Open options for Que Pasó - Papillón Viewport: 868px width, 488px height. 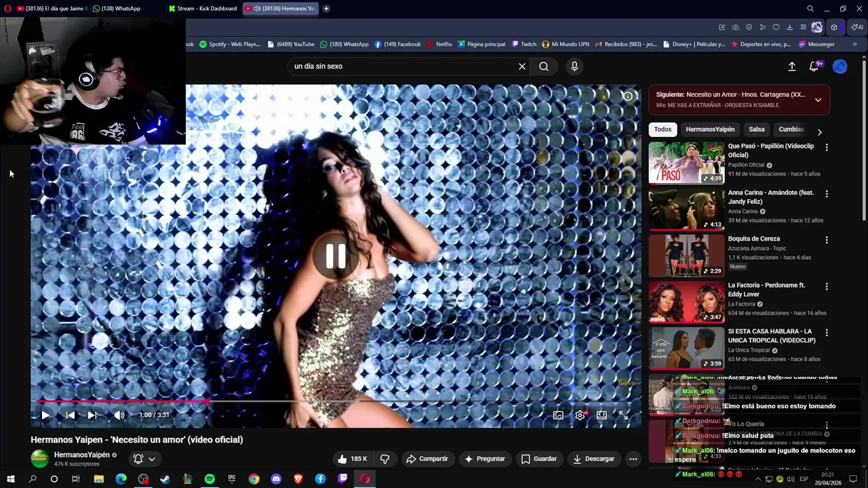[826, 147]
